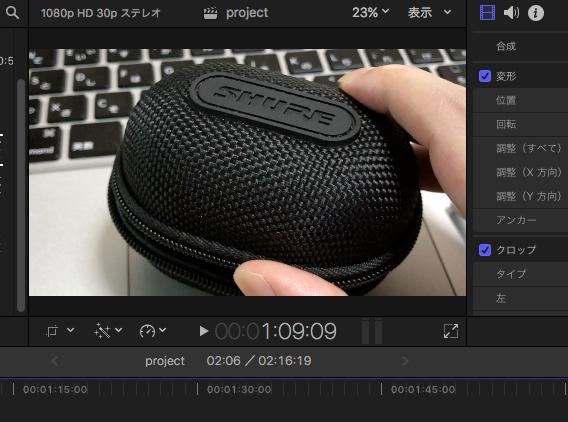Click the project clapperboard icon
568x422 pixels.
click(210, 13)
